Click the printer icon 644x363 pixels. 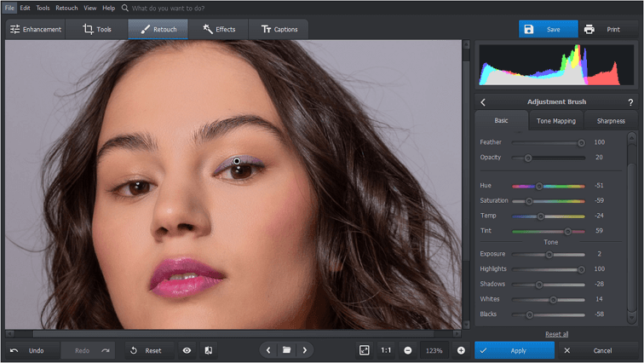589,29
